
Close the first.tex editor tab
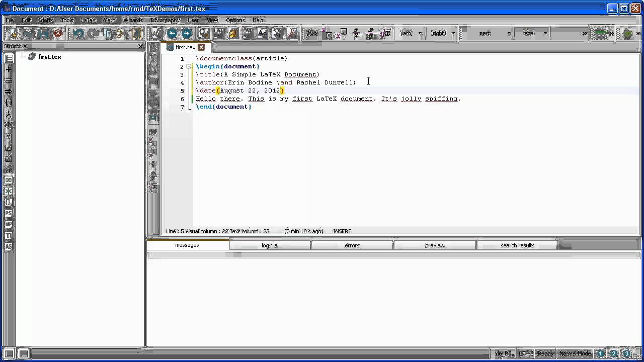[x=201, y=47]
